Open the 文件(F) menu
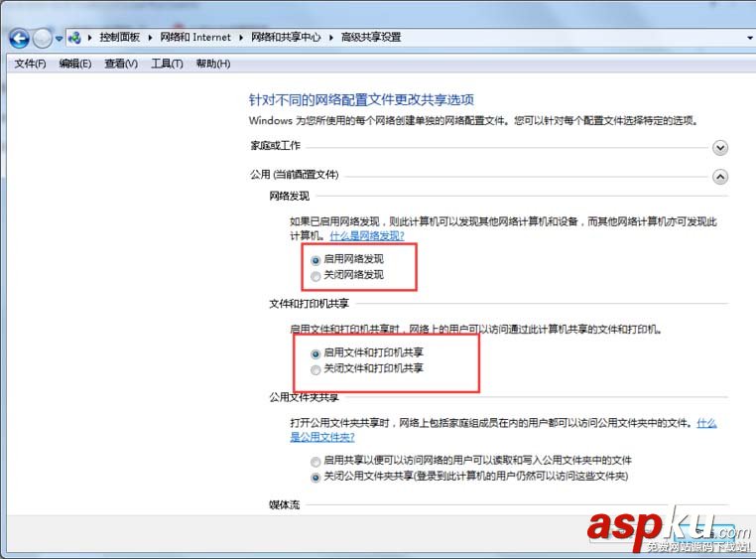The height and width of the screenshot is (559, 756). pos(30,64)
